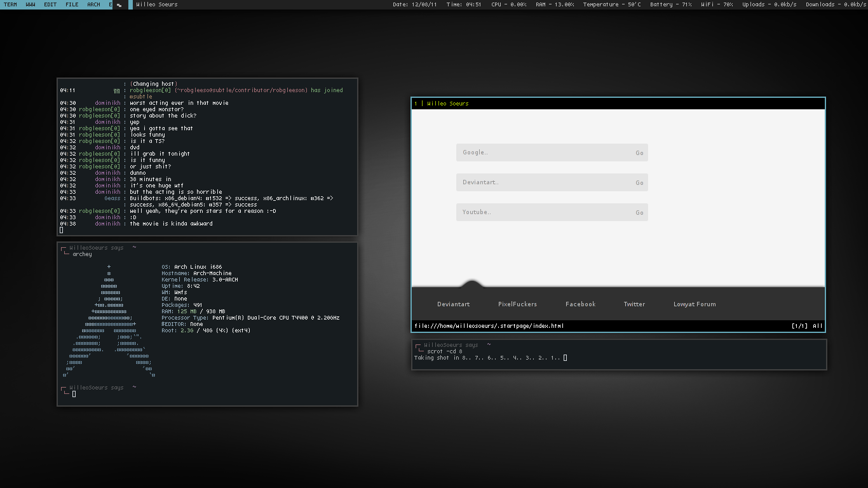Switch to the TERM workspace tag

(10, 4)
